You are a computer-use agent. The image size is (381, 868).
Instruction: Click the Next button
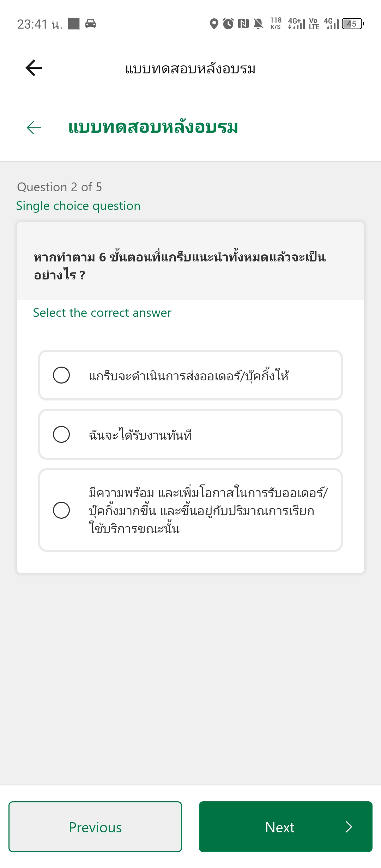click(x=286, y=827)
